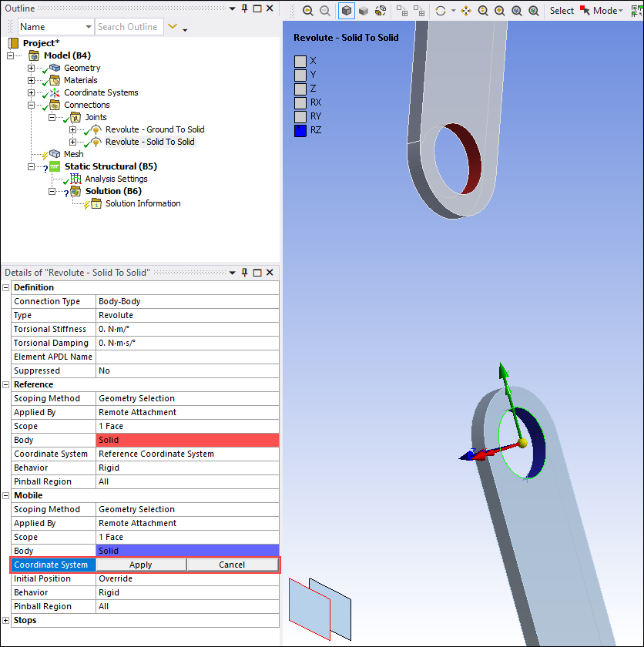Select the Box Zoom tool

pos(500,11)
